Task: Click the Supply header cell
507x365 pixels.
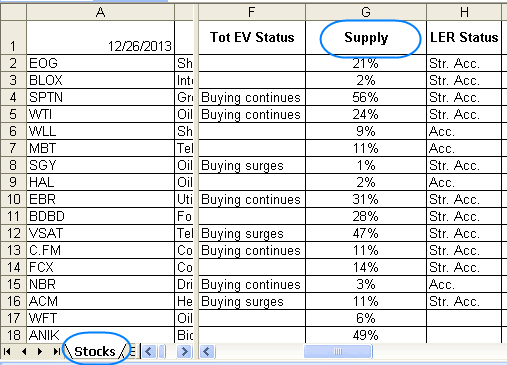Action: [366, 37]
